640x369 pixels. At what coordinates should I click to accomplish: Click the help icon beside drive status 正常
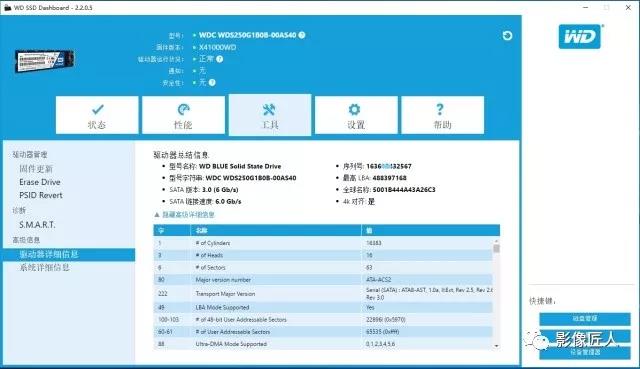[220, 59]
